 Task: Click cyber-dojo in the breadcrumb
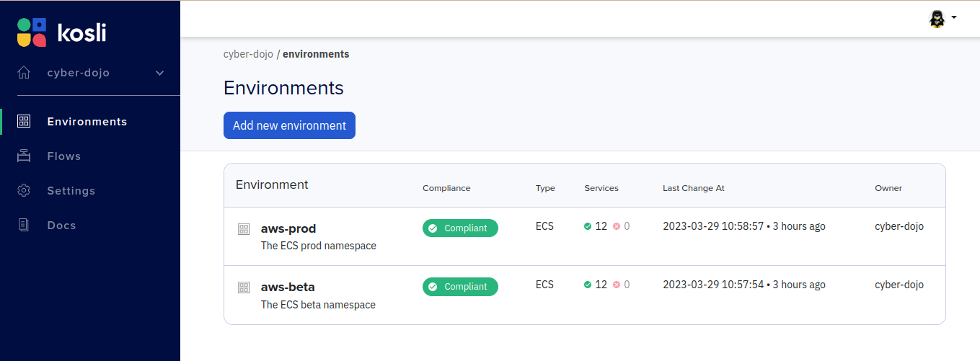248,54
